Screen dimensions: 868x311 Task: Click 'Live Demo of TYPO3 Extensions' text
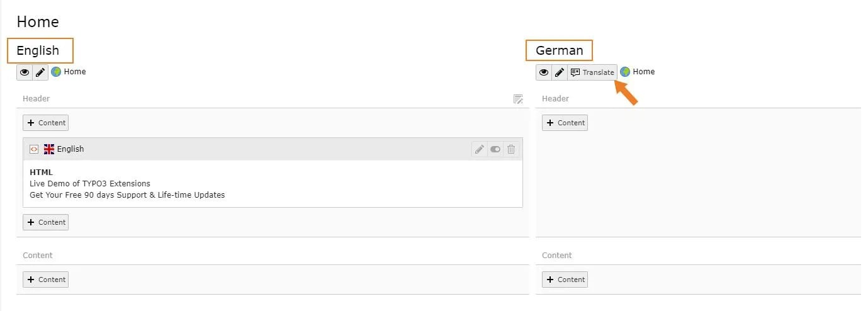coord(90,184)
